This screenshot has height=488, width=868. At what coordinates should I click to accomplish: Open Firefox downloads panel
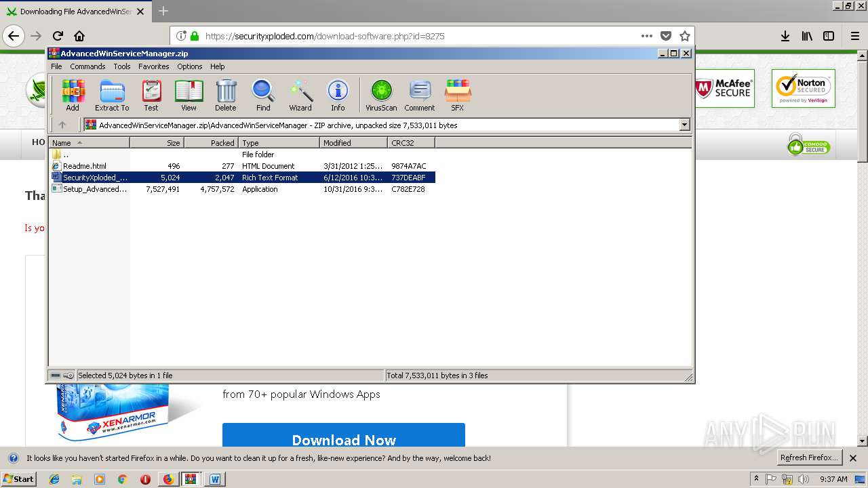[x=785, y=36]
